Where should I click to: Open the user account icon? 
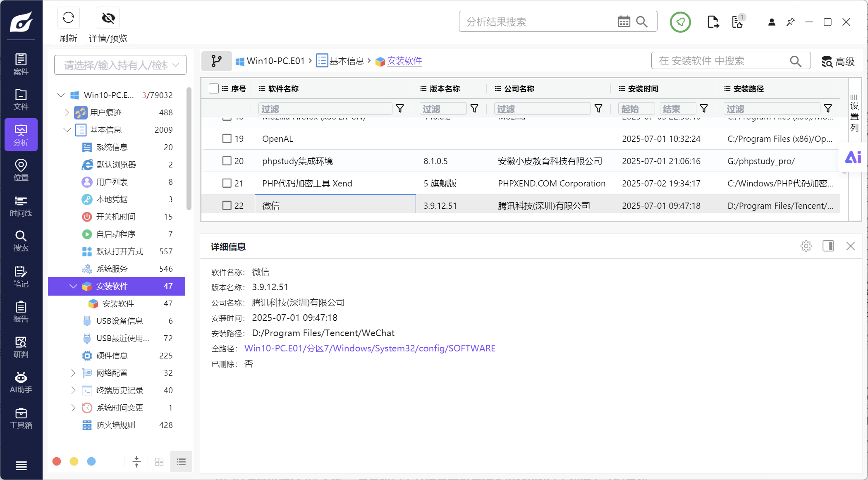[x=772, y=22]
